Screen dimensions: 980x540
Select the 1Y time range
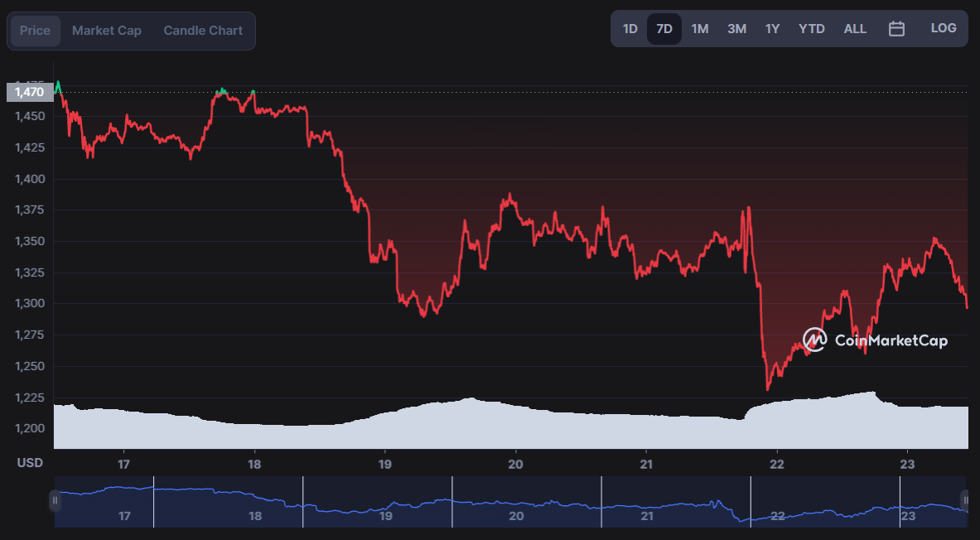(773, 29)
